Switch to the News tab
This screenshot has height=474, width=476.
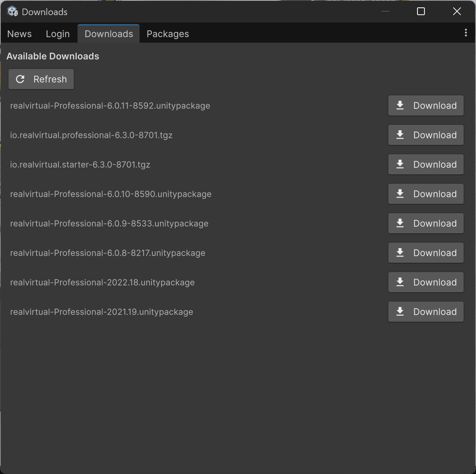(x=19, y=34)
